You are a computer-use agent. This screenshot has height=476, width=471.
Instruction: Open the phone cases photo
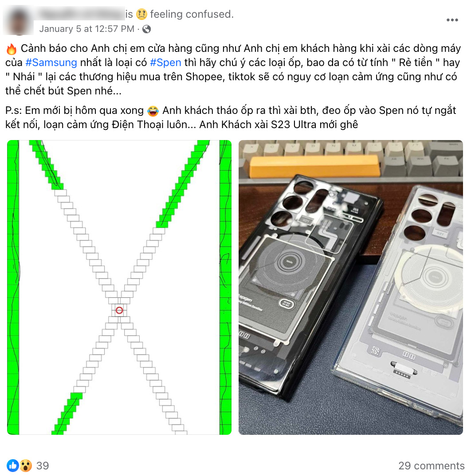351,287
